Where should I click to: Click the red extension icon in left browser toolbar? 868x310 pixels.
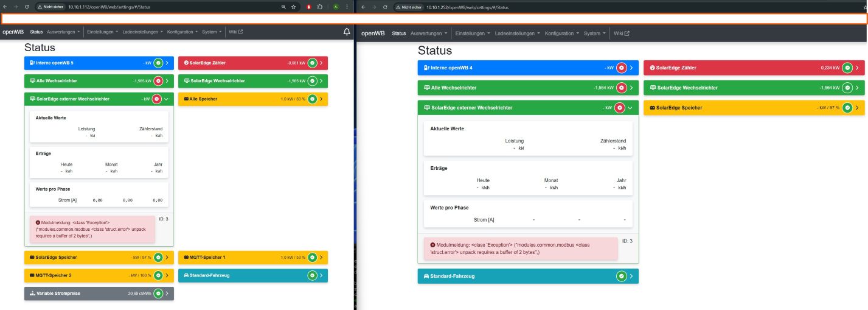pyautogui.click(x=309, y=7)
